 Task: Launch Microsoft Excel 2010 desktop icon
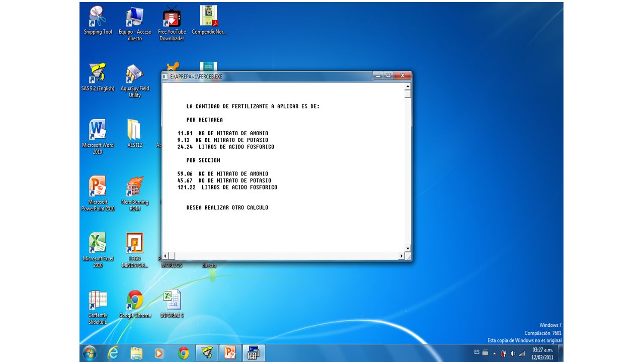pyautogui.click(x=98, y=250)
